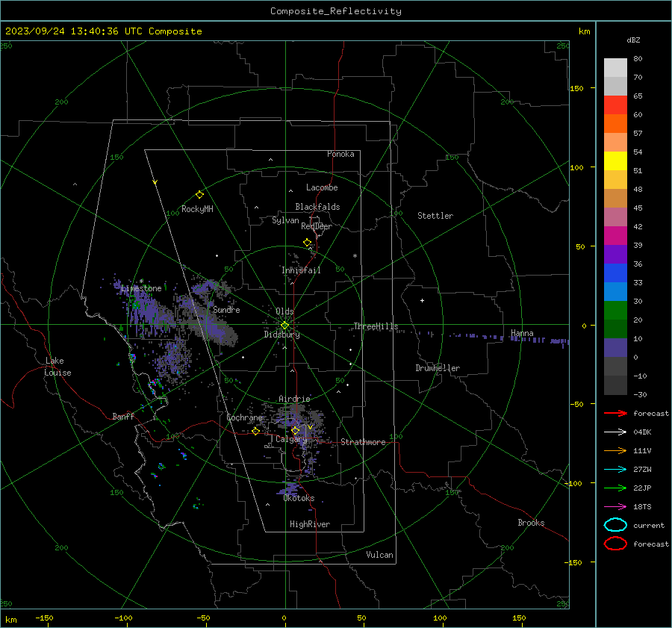Click the Okotoks town label
Screen dimensions: 672x628
click(299, 498)
